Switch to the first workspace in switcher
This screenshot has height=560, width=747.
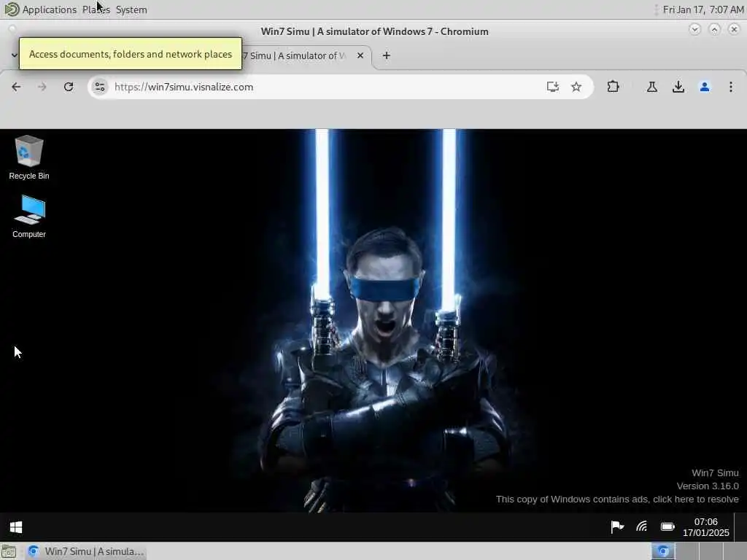point(662,551)
